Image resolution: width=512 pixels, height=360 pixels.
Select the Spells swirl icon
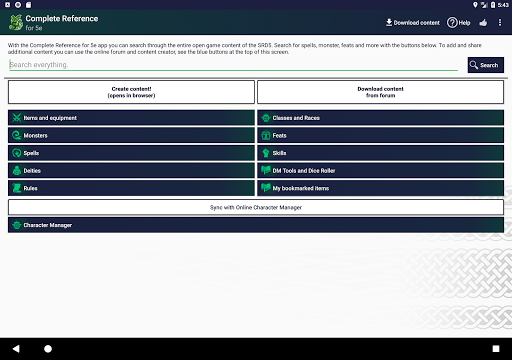pyautogui.click(x=17, y=153)
